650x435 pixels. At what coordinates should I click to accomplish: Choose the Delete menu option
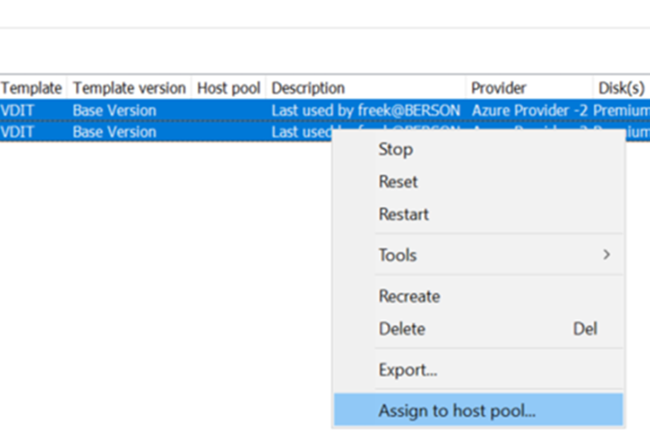pos(402,328)
